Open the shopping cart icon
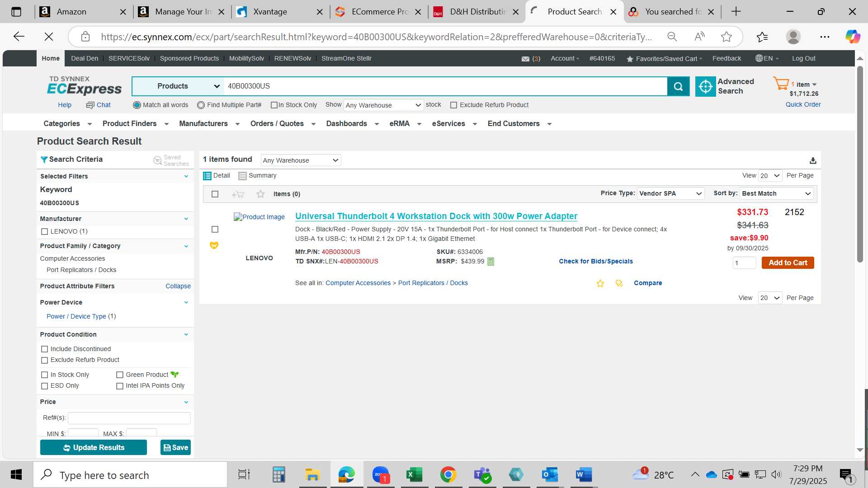Image resolution: width=868 pixels, height=488 pixels. coord(781,84)
